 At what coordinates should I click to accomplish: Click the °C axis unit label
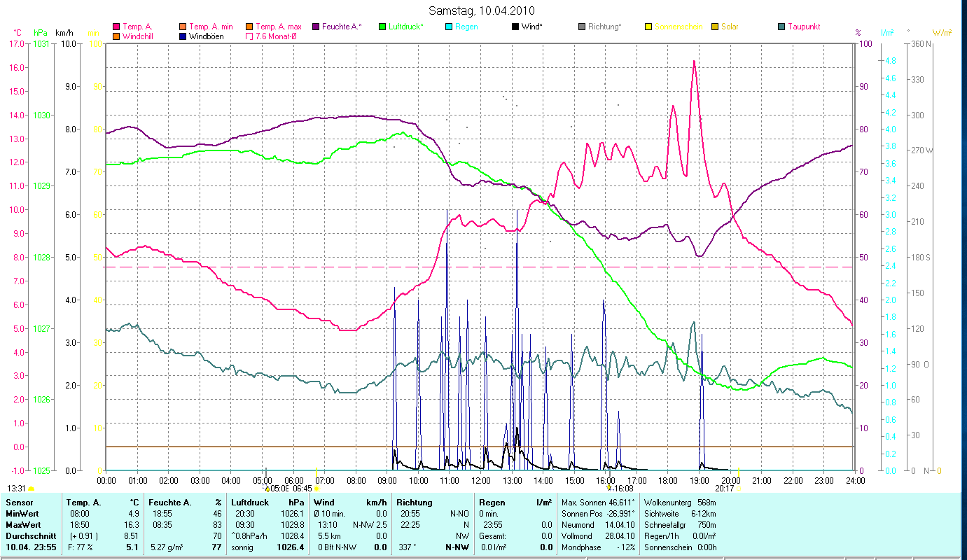click(x=18, y=32)
